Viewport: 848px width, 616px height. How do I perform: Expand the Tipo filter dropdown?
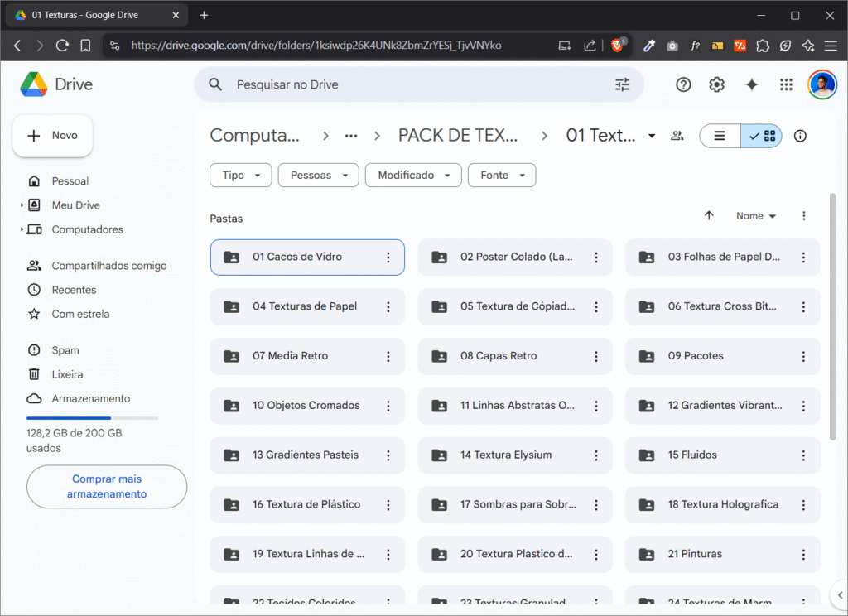tap(240, 176)
